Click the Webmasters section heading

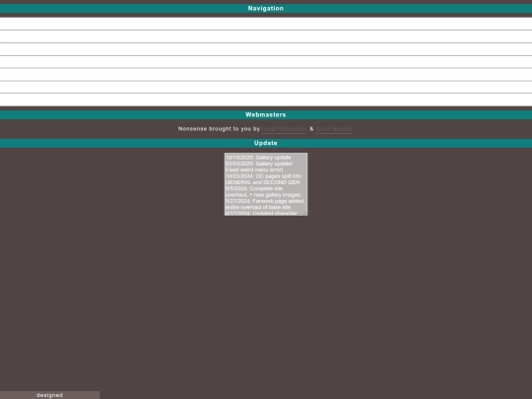(x=266, y=114)
